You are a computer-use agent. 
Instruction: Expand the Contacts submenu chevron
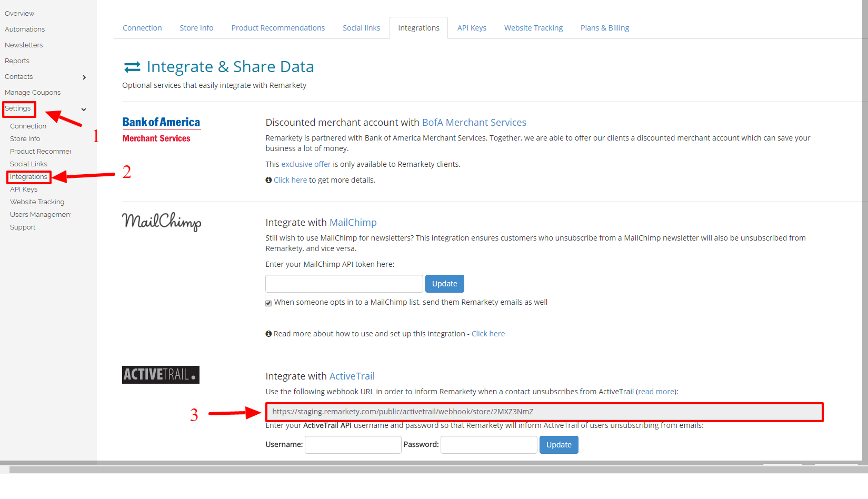tap(84, 77)
